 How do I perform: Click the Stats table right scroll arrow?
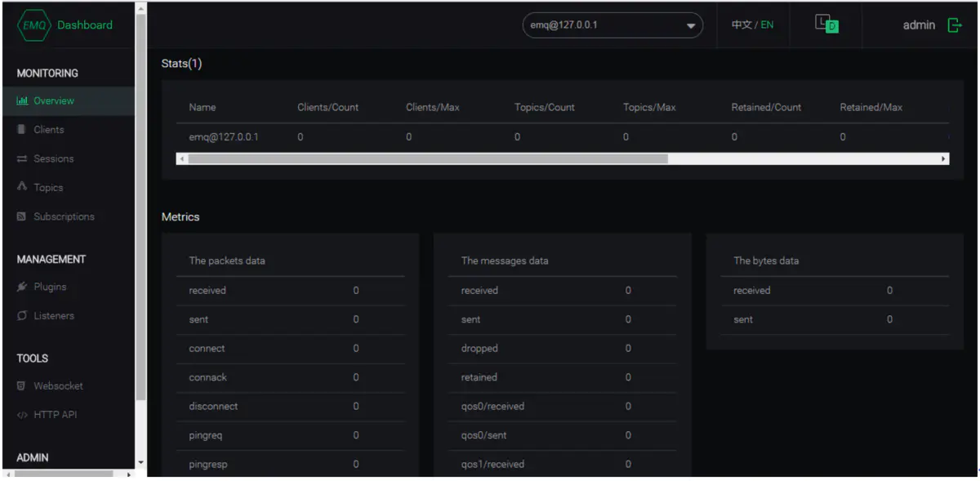(x=944, y=159)
